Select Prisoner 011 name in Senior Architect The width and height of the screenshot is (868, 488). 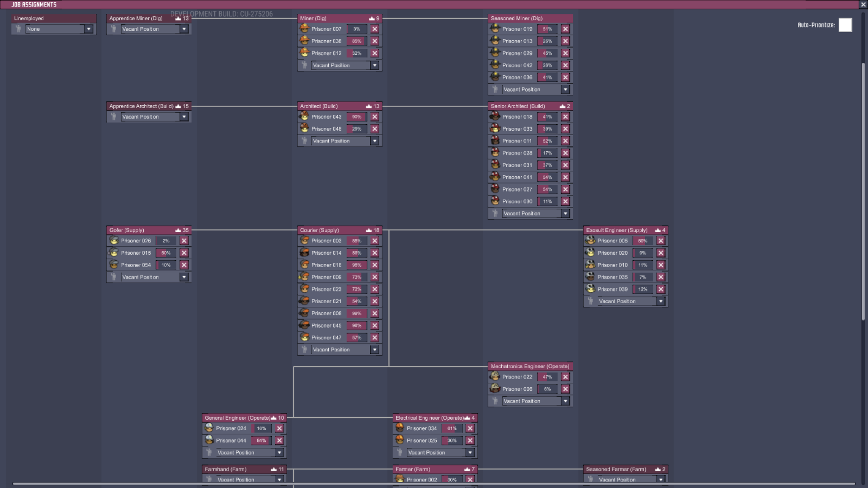coord(517,141)
